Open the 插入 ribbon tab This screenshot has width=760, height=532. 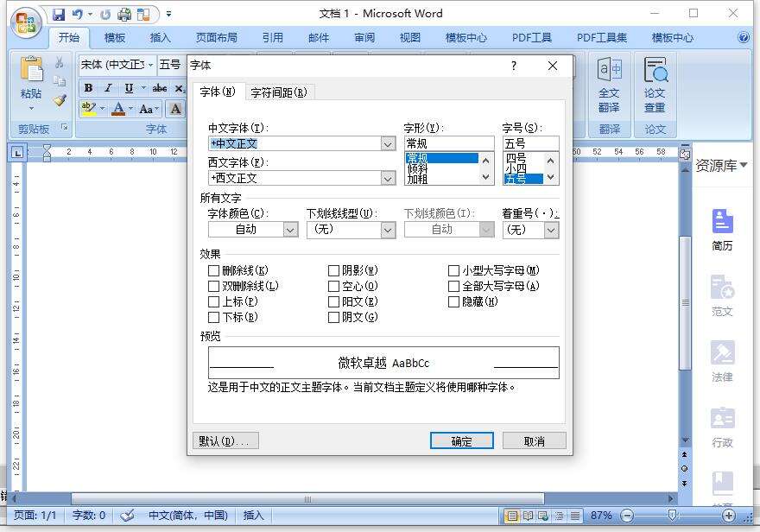[x=160, y=37]
